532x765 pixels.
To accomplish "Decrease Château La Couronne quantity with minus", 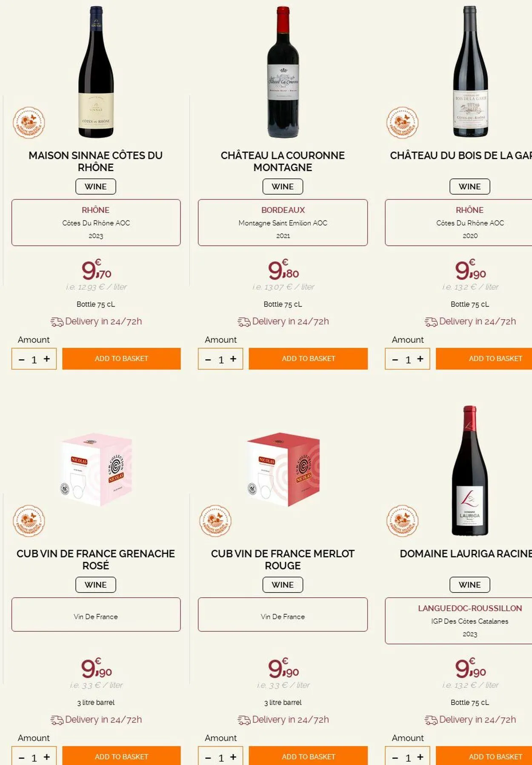I will pos(208,360).
